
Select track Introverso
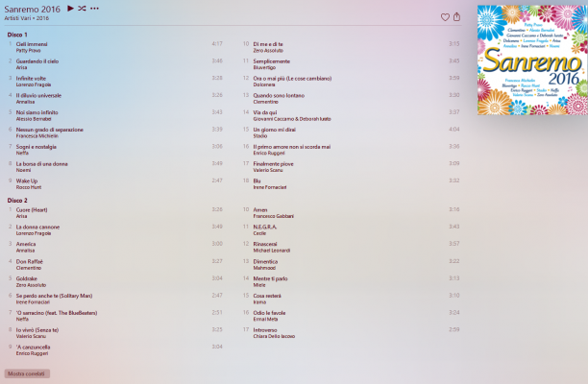click(x=265, y=330)
